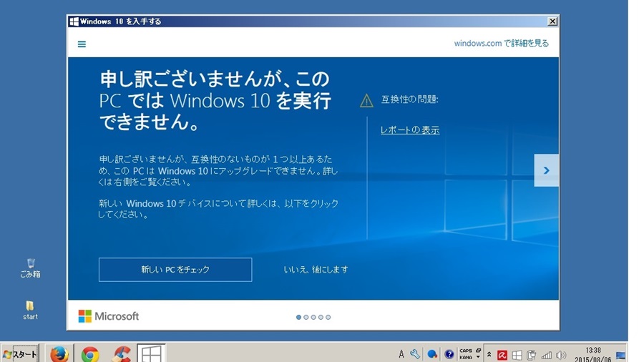Open the windows.com で詳細を見る link

(x=501, y=44)
